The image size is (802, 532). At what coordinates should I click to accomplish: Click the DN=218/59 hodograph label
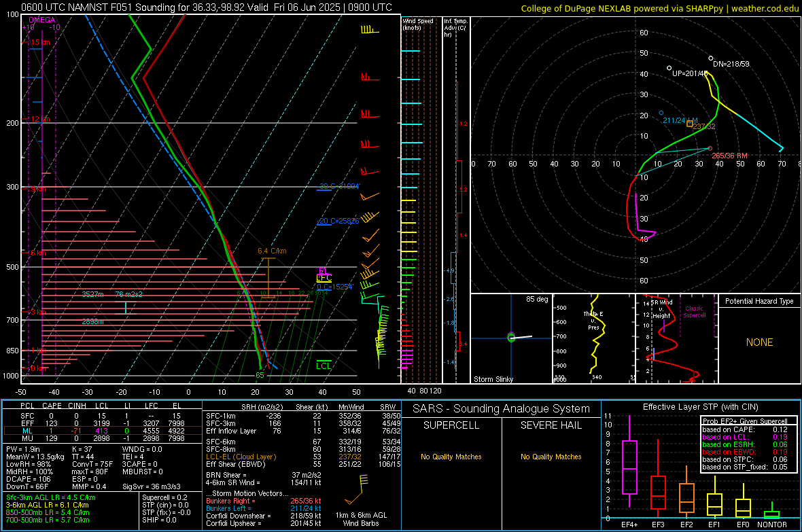[731, 64]
